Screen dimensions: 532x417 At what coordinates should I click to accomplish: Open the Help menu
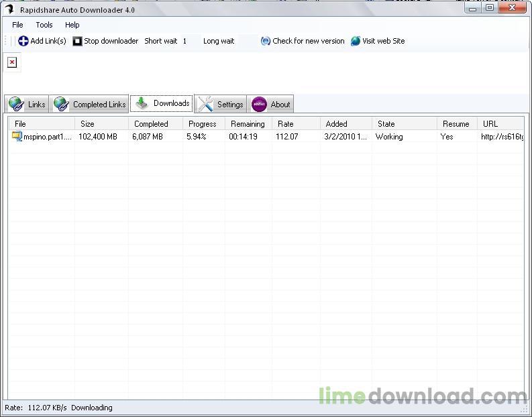(72, 25)
